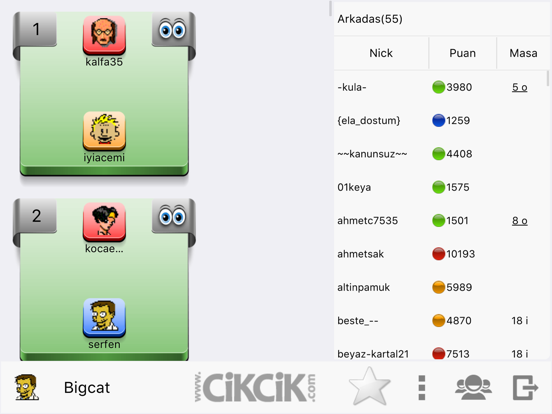Watch table 2 using eyes icon

[172, 215]
